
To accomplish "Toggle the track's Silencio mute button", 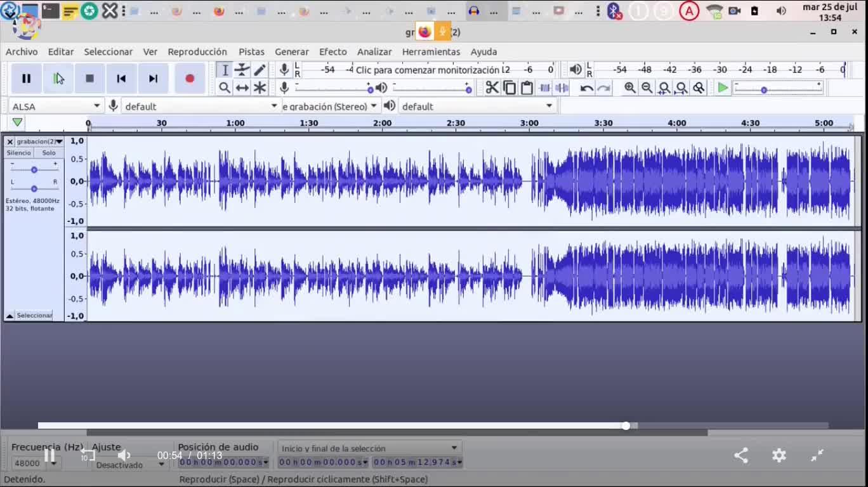I will 18,153.
